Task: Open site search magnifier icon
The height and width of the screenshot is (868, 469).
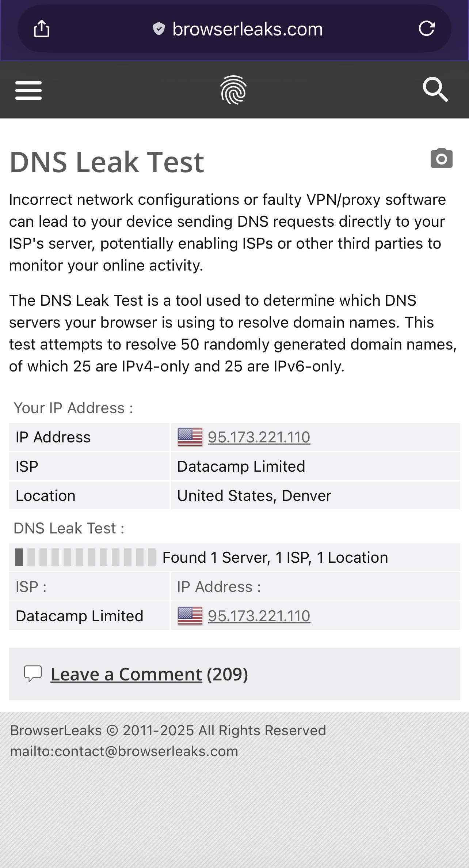Action: click(x=435, y=89)
